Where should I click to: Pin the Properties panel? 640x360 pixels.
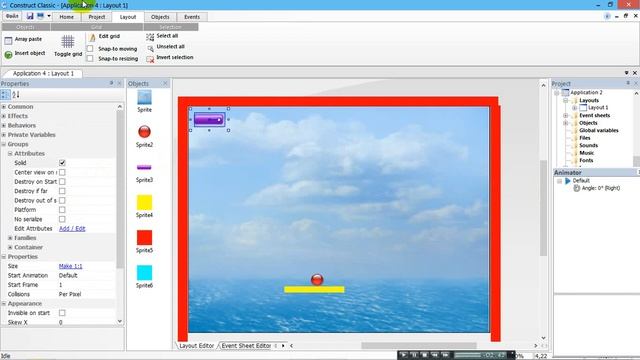pos(111,83)
